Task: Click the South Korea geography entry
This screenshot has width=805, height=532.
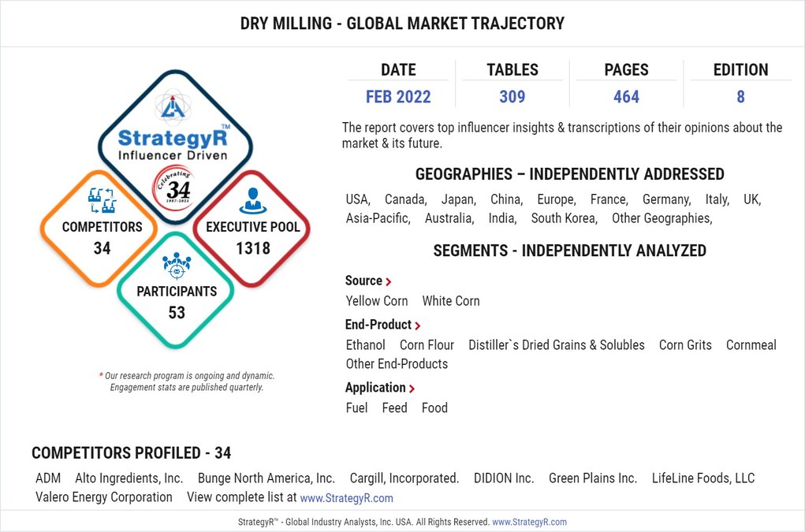Action: (565, 218)
